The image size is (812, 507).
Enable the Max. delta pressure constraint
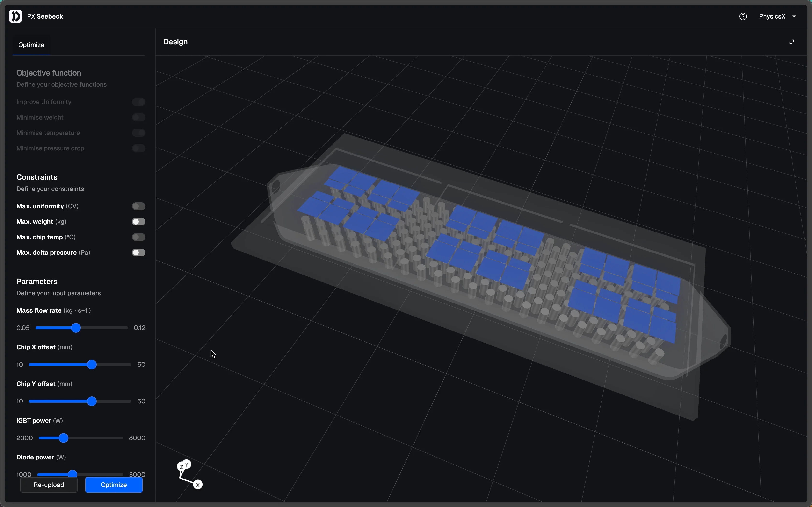(x=138, y=253)
